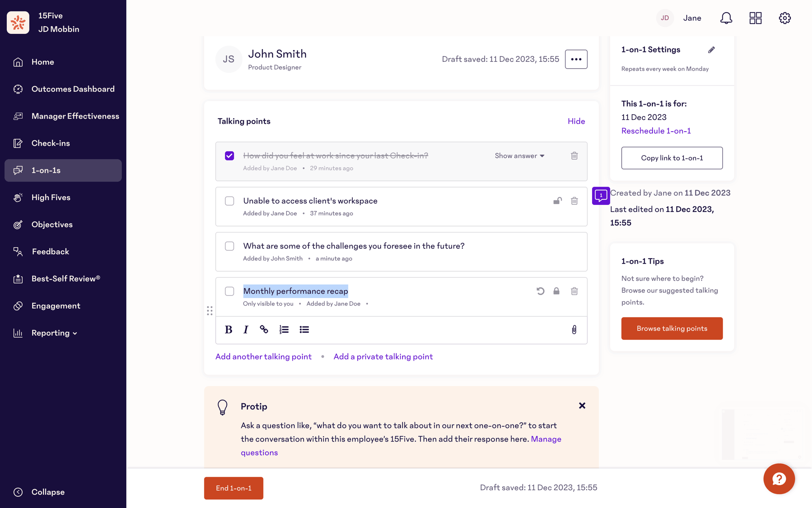812x508 pixels.
Task: Open the notifications bell
Action: click(726, 18)
